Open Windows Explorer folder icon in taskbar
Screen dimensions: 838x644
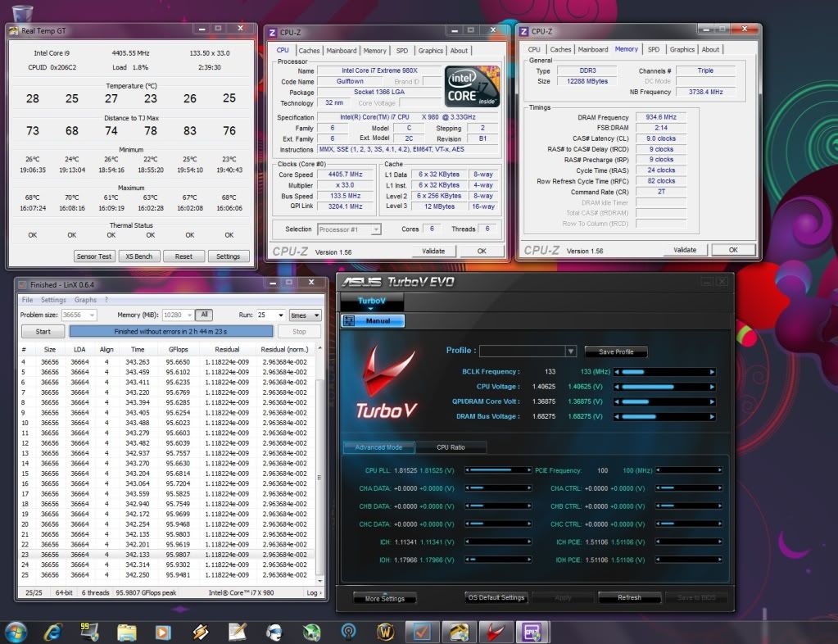tap(127, 633)
